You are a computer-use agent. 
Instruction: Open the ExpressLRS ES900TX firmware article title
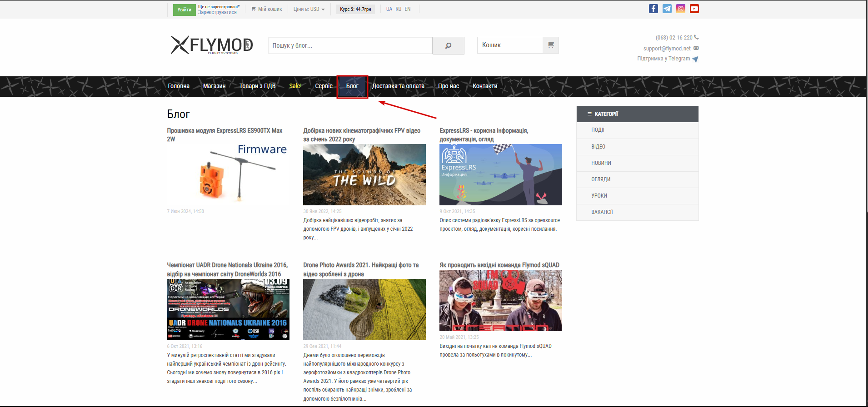tap(224, 135)
